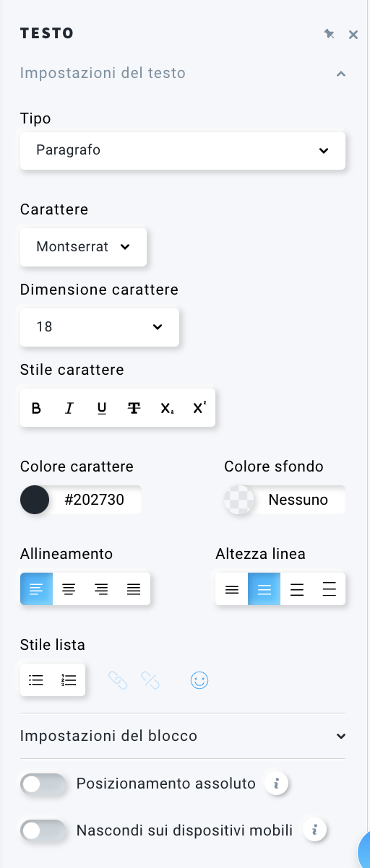Screen dimensions: 370x868
Task: Click the #202730 color hex field
Action: tap(95, 500)
